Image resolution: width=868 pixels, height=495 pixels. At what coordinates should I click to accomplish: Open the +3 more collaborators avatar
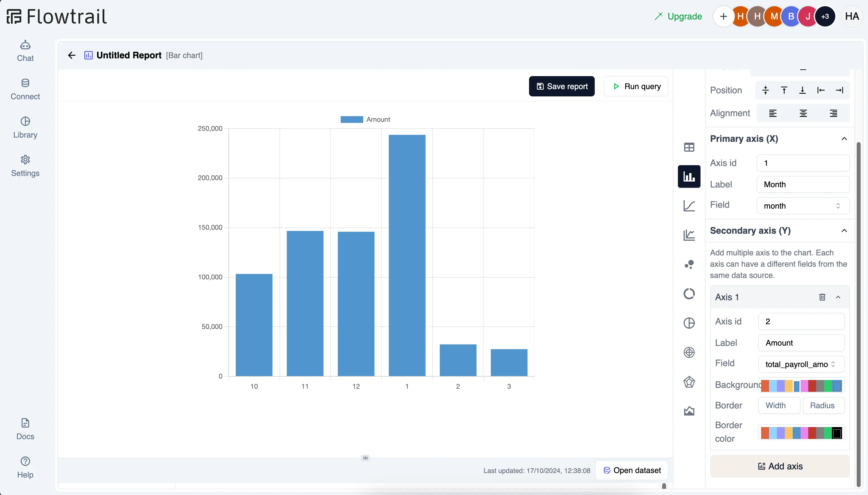(825, 16)
